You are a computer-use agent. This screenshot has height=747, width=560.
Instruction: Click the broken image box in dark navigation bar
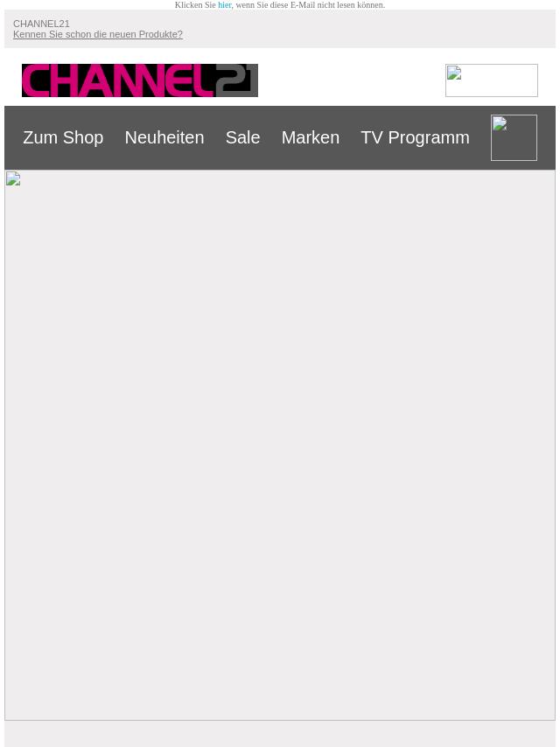(514, 137)
